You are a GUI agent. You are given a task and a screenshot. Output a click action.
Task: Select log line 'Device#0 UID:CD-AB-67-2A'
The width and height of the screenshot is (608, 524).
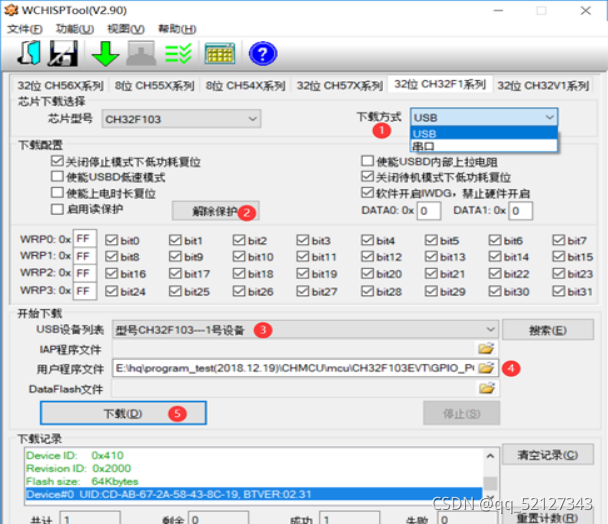click(x=254, y=494)
